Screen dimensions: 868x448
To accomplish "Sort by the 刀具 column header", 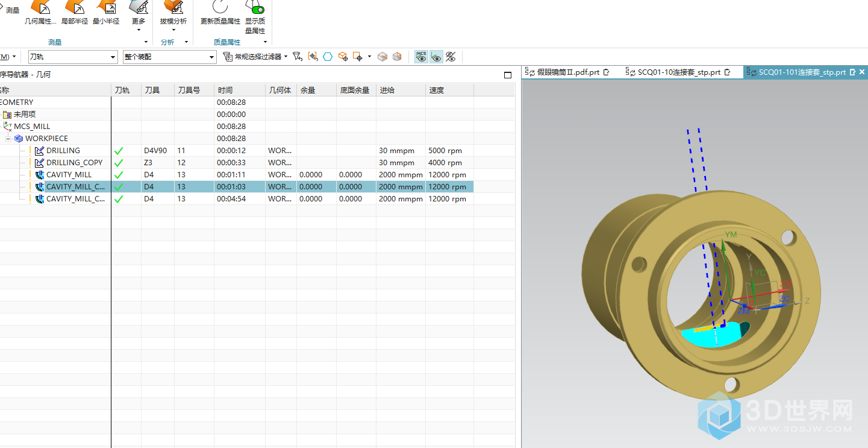I will pos(158,90).
